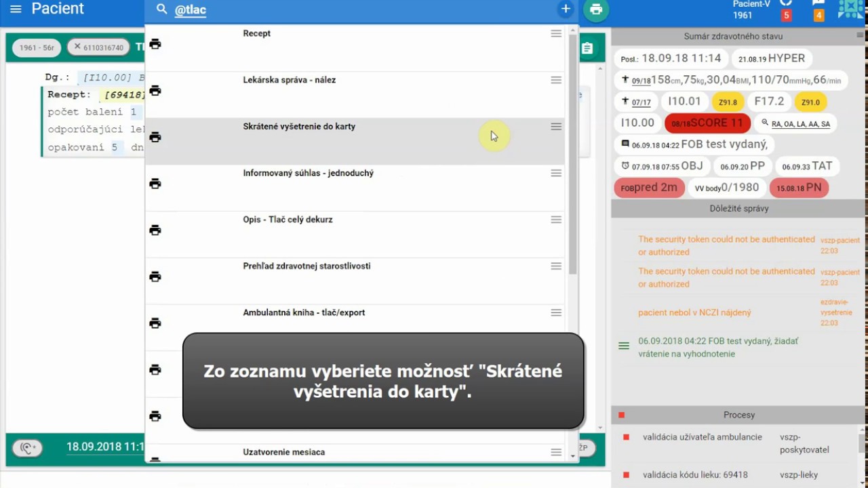Open options handle for Opis row
This screenshot has height=488, width=868.
tap(556, 220)
